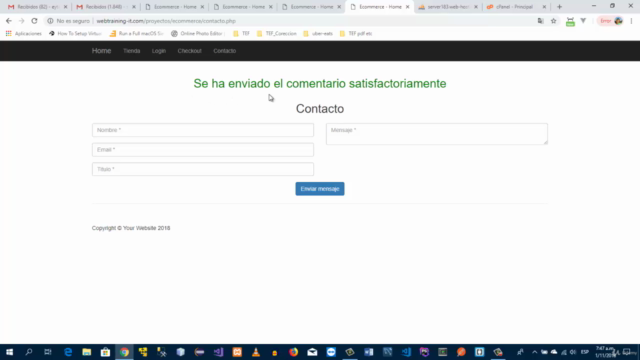The height and width of the screenshot is (360, 640).
Task: Open Checkout in the navbar
Action: pos(189,51)
